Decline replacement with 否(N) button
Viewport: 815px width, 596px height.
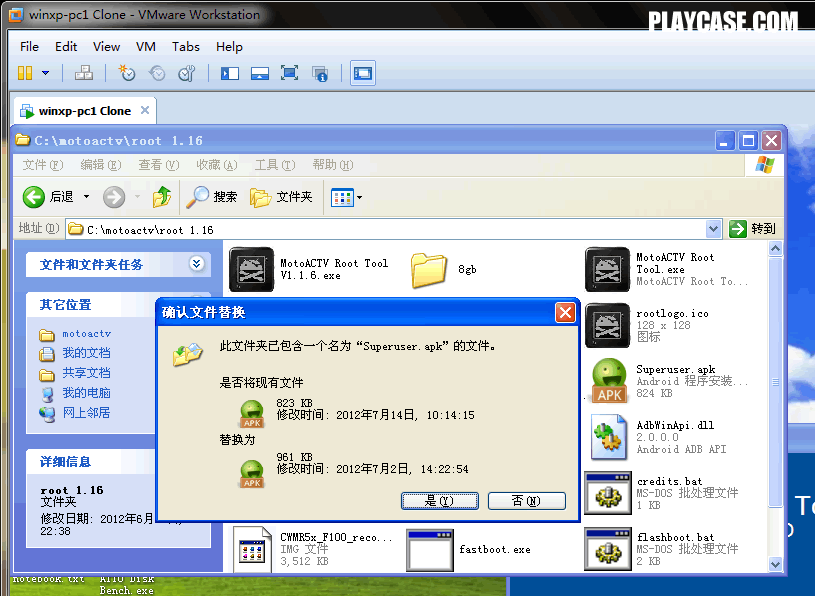527,501
